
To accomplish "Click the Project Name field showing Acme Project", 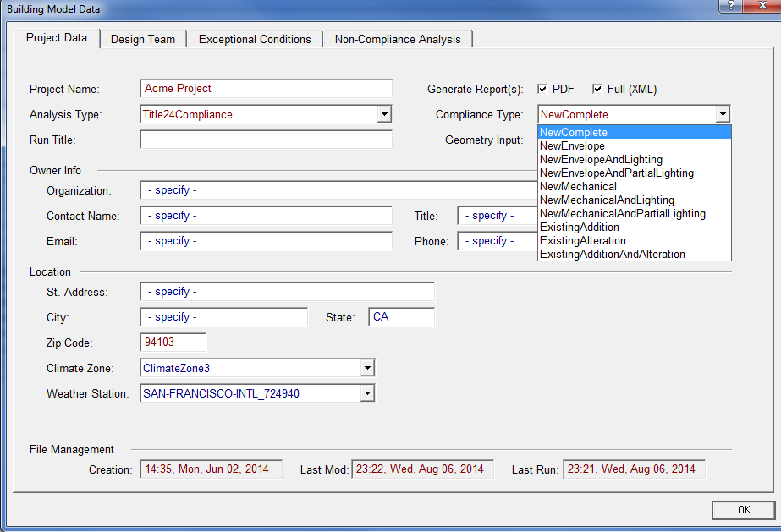I will click(x=265, y=88).
